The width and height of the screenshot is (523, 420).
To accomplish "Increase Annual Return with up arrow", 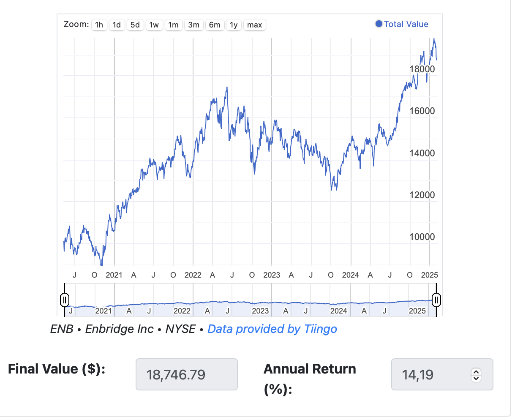I will [476, 372].
